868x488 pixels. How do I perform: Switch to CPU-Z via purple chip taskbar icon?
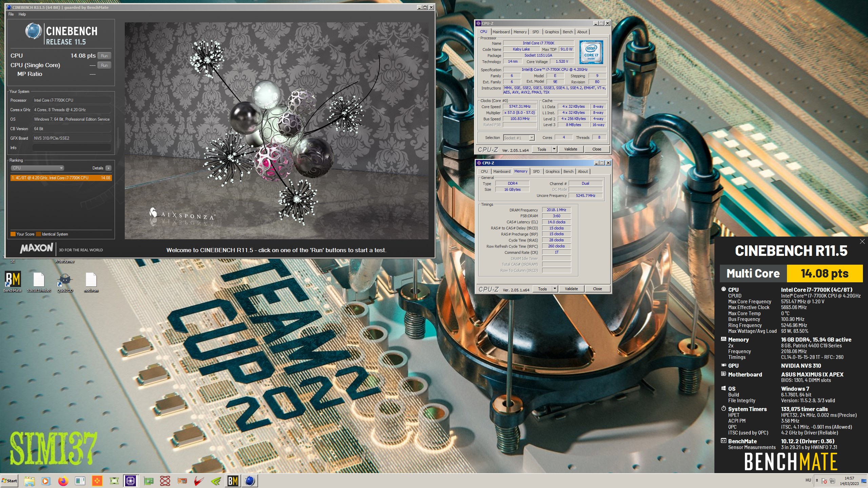coord(131,481)
